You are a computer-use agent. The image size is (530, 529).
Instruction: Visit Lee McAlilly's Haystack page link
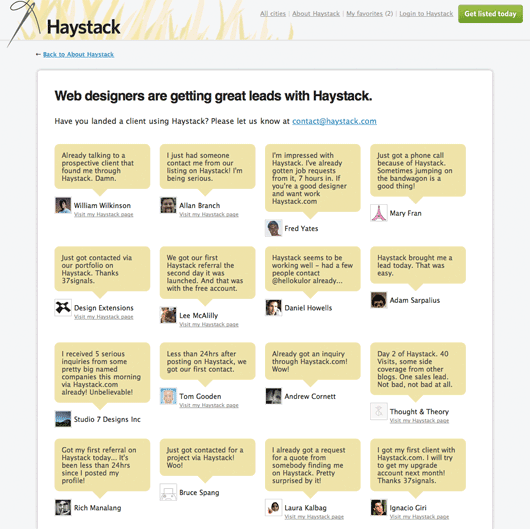(x=209, y=324)
